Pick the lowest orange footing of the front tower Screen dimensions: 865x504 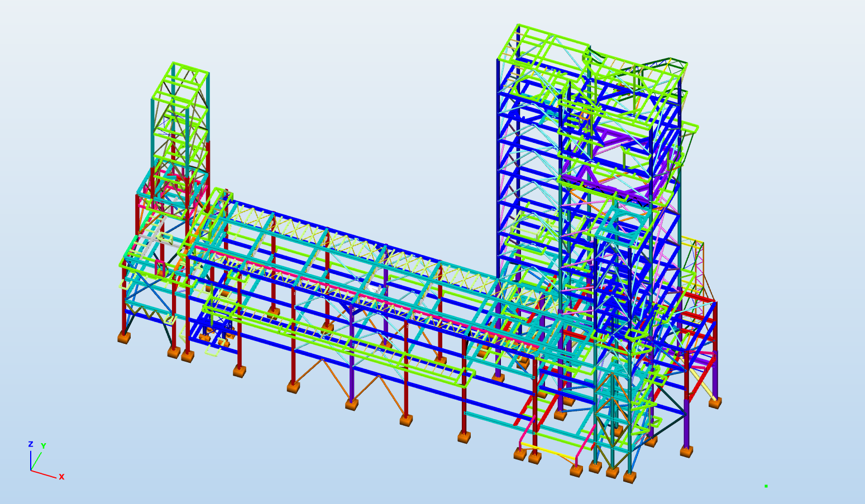point(629,477)
